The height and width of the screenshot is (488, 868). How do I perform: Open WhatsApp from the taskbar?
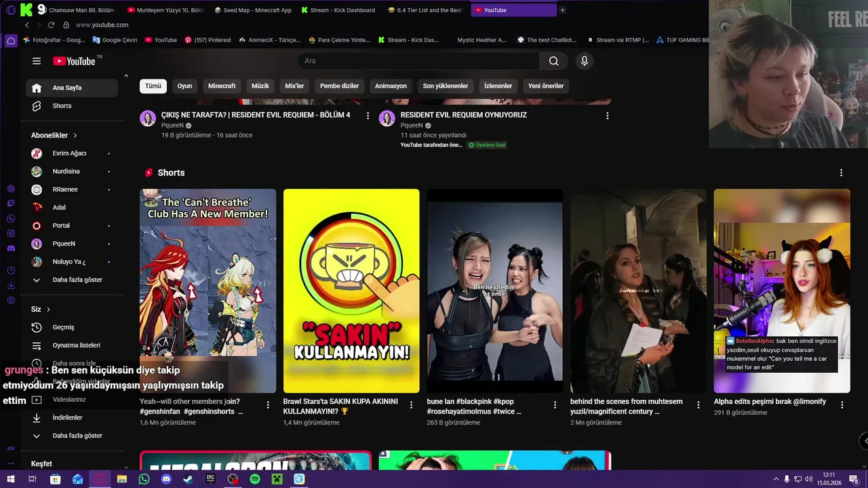(144, 479)
